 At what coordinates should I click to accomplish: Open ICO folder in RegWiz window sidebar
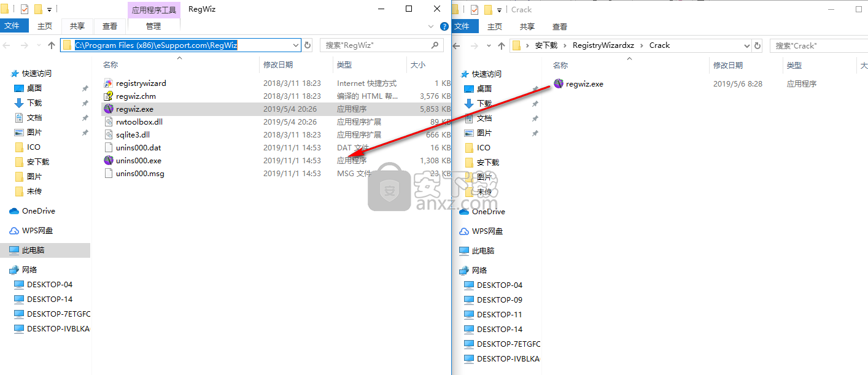point(34,147)
